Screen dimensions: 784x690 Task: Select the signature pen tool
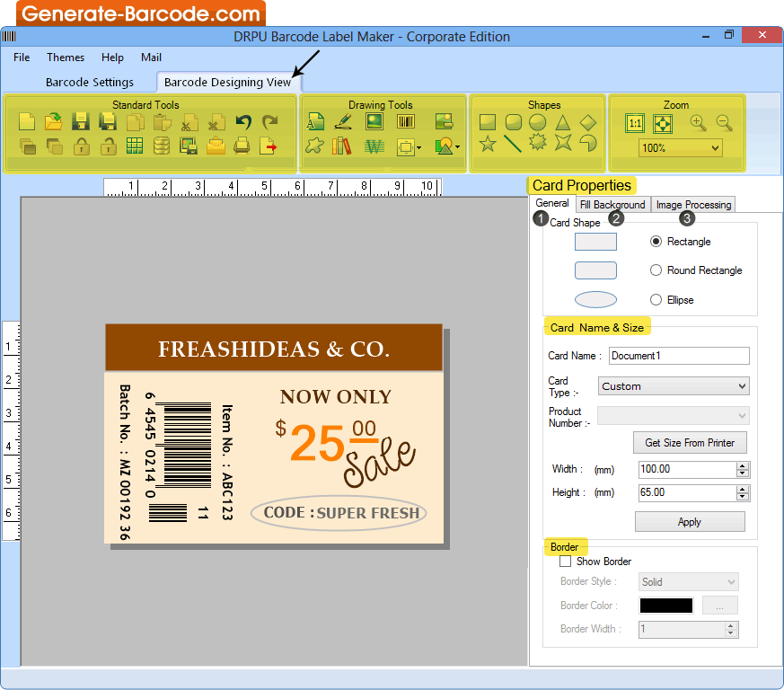(x=343, y=121)
